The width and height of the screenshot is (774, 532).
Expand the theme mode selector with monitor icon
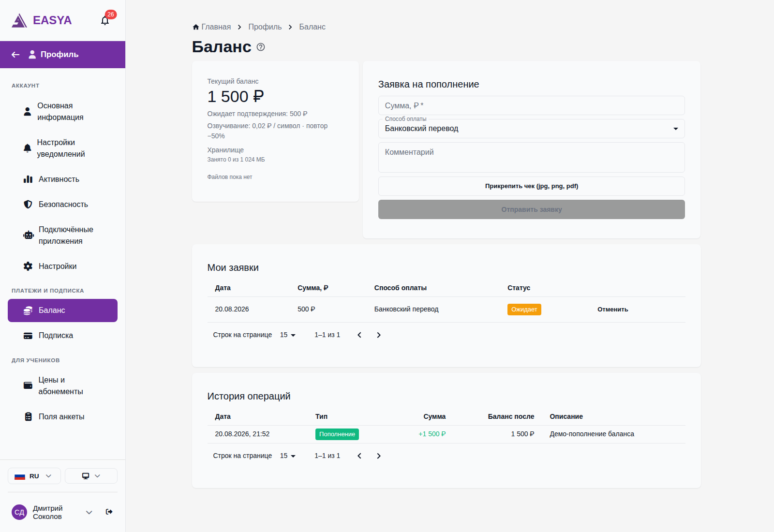pyautogui.click(x=91, y=476)
